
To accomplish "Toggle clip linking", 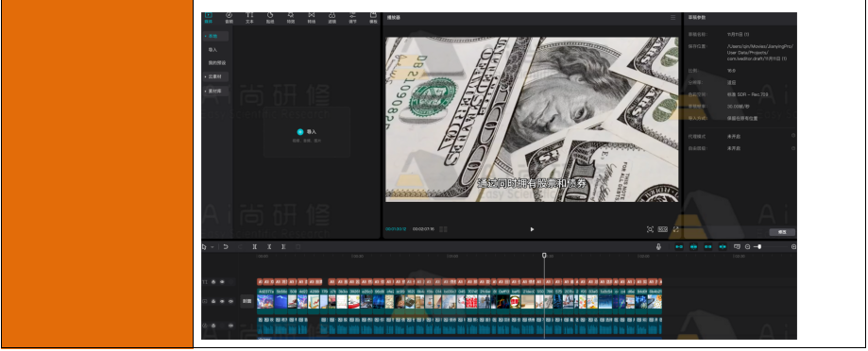I will (x=707, y=247).
